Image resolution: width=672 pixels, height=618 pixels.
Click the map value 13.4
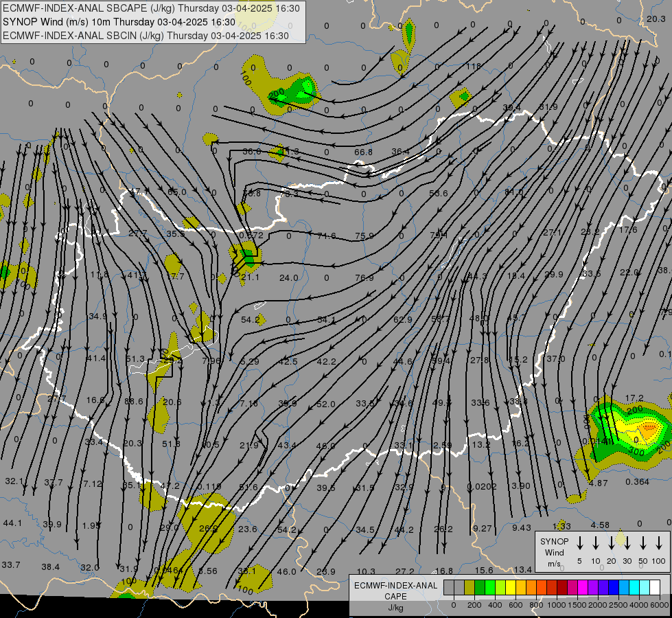pos(523,569)
